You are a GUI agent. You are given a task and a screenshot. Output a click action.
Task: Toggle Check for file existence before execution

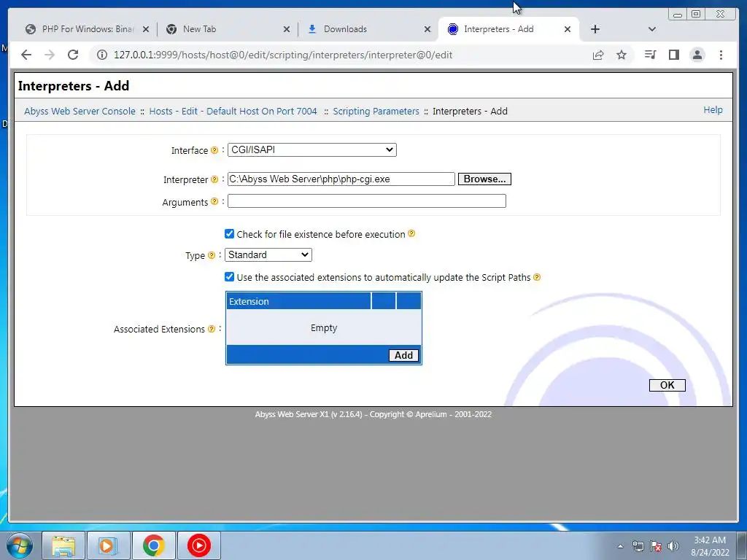229,234
